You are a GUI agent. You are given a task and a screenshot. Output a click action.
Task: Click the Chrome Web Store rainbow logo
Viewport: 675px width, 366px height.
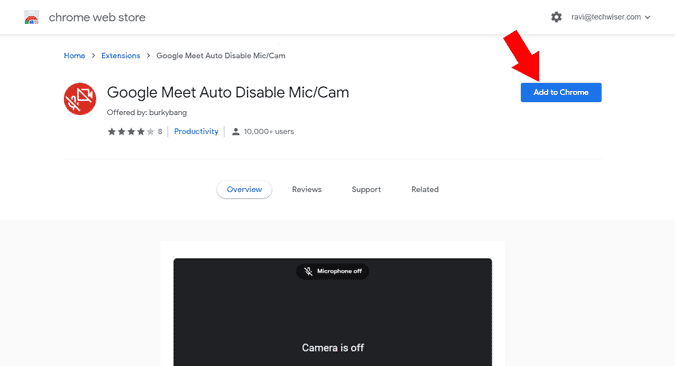31,17
